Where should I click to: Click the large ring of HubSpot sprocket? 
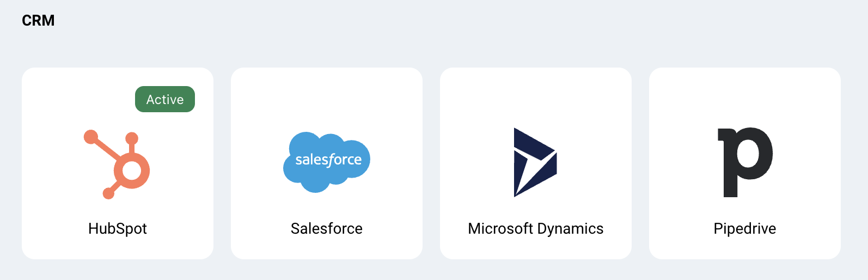click(131, 171)
